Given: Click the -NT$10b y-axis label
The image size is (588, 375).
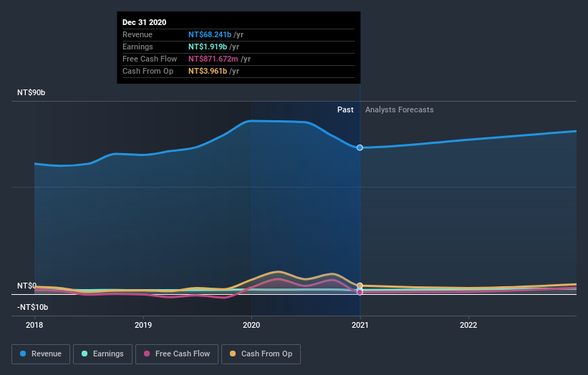Looking at the screenshot, I should click(x=33, y=307).
